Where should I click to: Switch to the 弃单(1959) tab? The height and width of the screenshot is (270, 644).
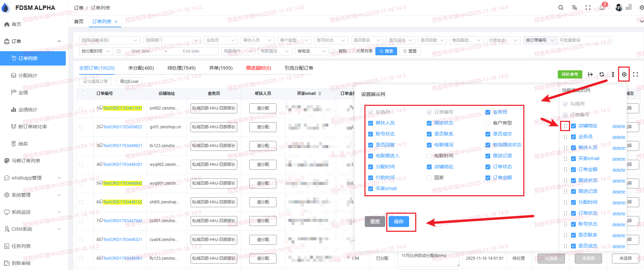[221, 68]
